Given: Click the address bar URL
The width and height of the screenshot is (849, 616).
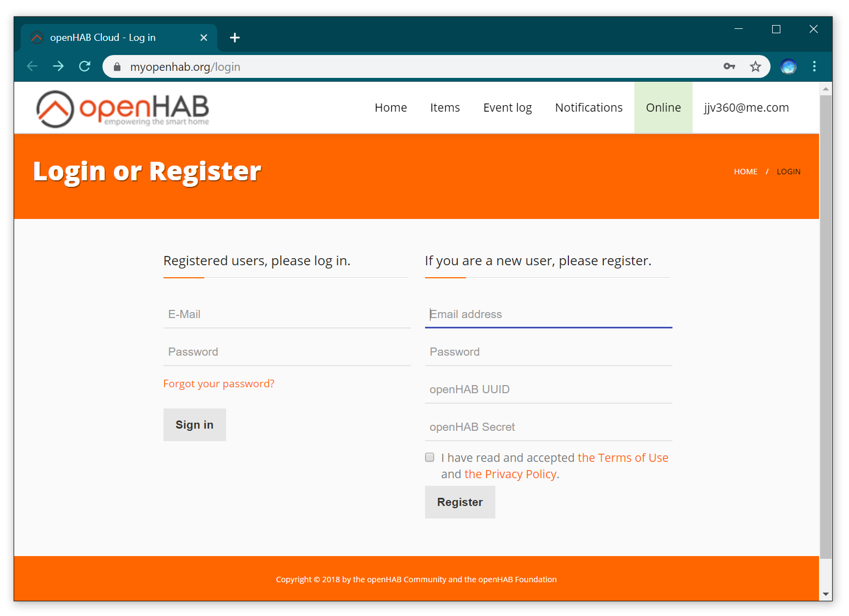Looking at the screenshot, I should (185, 67).
